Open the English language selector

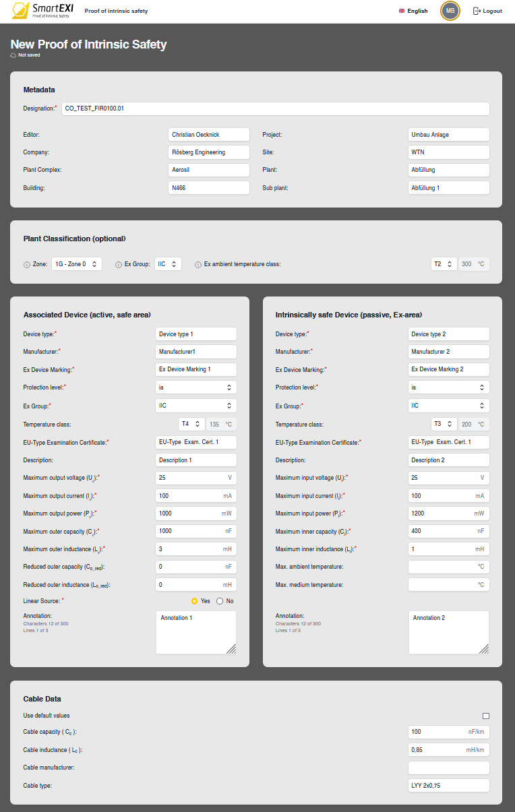[413, 11]
